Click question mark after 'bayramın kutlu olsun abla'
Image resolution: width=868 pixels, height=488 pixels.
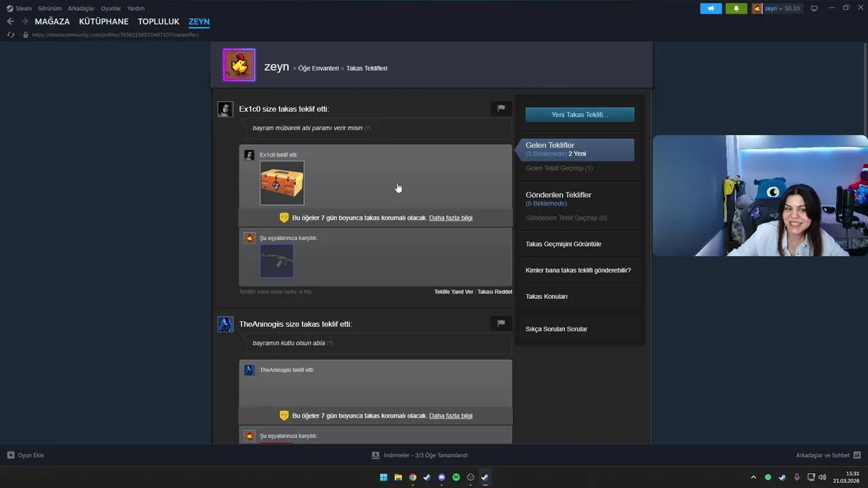click(330, 343)
